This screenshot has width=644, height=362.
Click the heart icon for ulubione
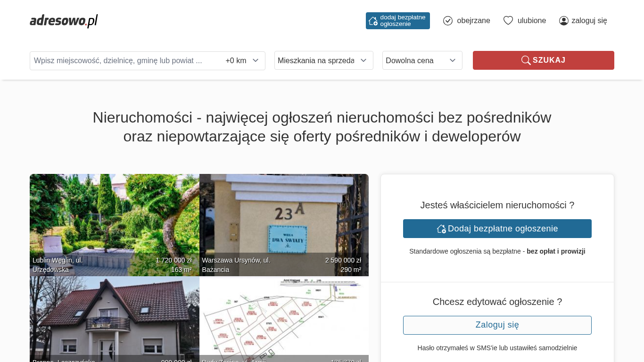(x=508, y=21)
